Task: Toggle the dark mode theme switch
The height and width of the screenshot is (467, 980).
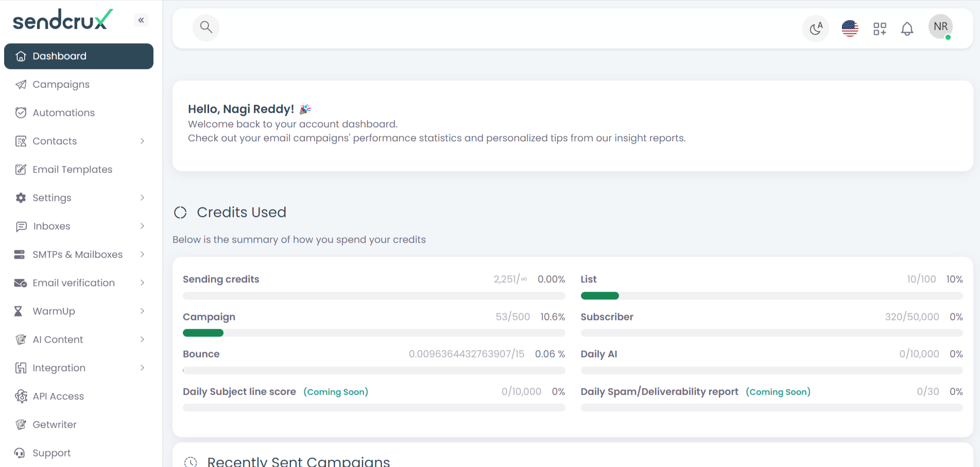Action: [816, 28]
